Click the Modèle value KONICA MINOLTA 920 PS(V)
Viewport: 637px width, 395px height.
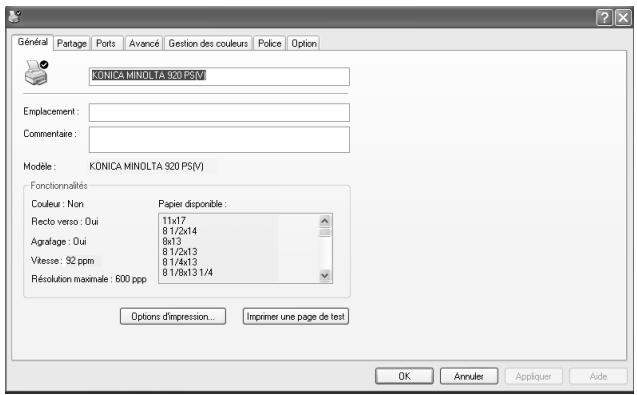click(x=146, y=166)
